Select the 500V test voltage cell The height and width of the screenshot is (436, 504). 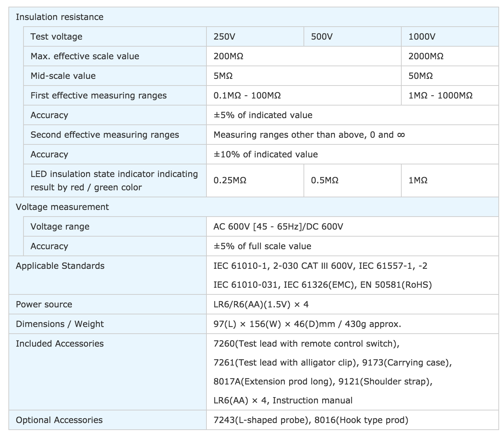(322, 37)
